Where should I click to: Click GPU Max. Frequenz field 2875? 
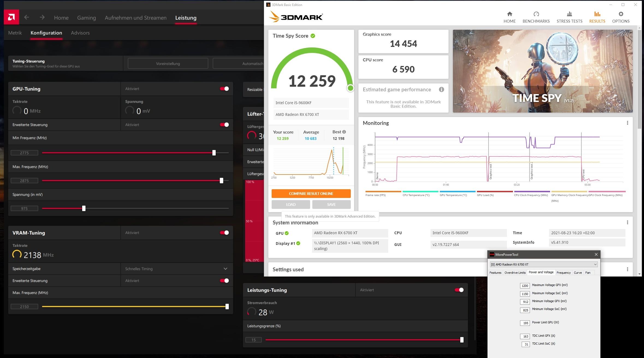click(24, 181)
